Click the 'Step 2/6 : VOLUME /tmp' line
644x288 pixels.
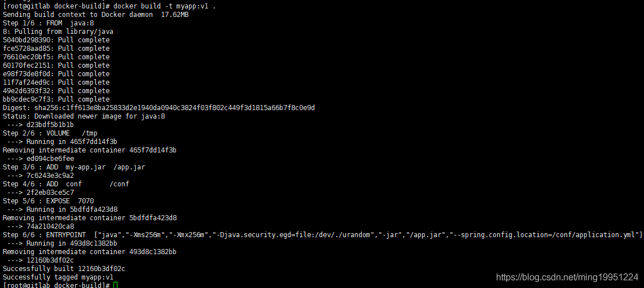click(x=50, y=133)
